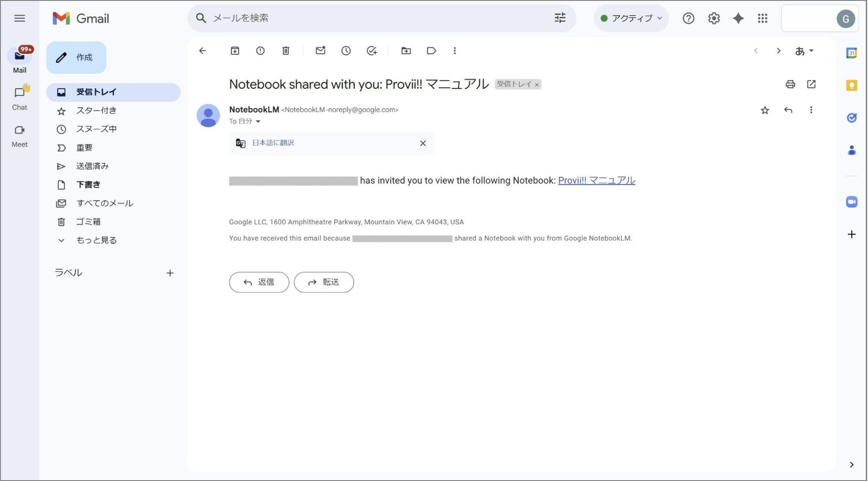Star this NotebookLM message
Viewport: 868px width, 481px height.
765,110
